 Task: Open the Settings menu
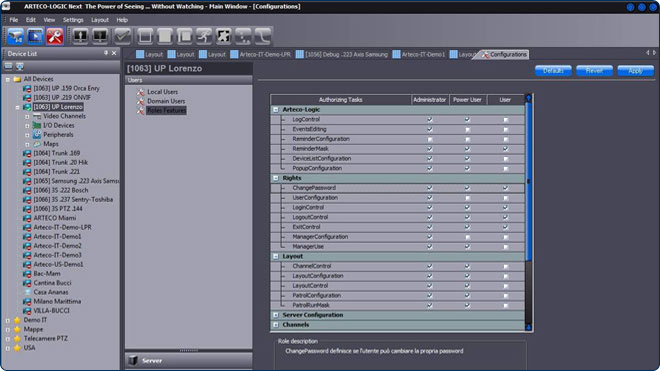73,20
